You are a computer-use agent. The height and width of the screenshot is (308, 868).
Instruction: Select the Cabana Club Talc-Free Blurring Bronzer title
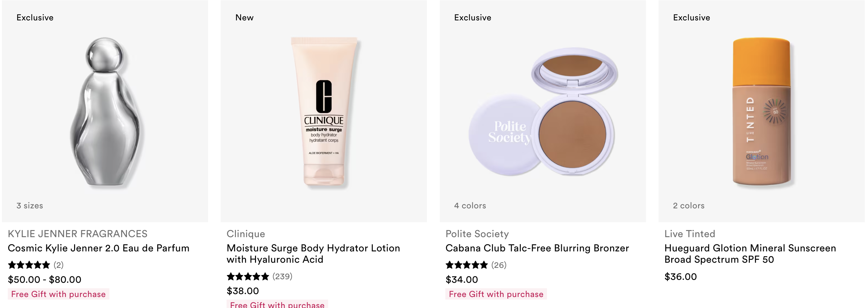[x=537, y=248]
